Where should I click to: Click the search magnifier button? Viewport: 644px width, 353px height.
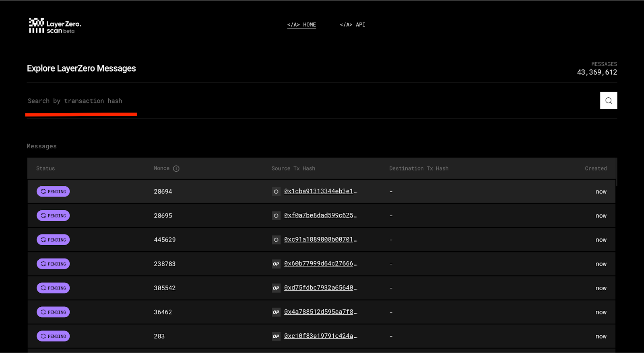pyautogui.click(x=609, y=101)
